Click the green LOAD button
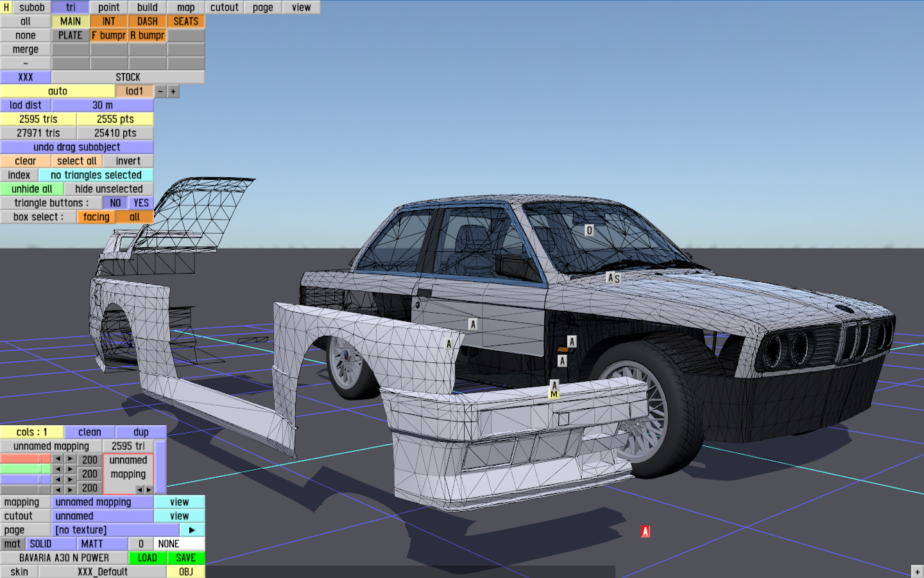924x578 pixels. [148, 558]
